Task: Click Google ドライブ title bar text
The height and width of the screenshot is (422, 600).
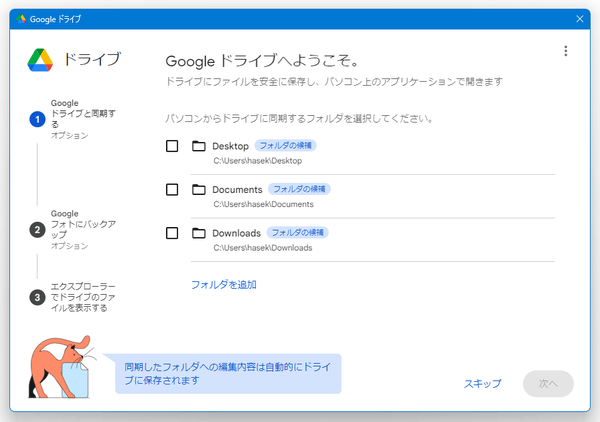Action: 55,19
